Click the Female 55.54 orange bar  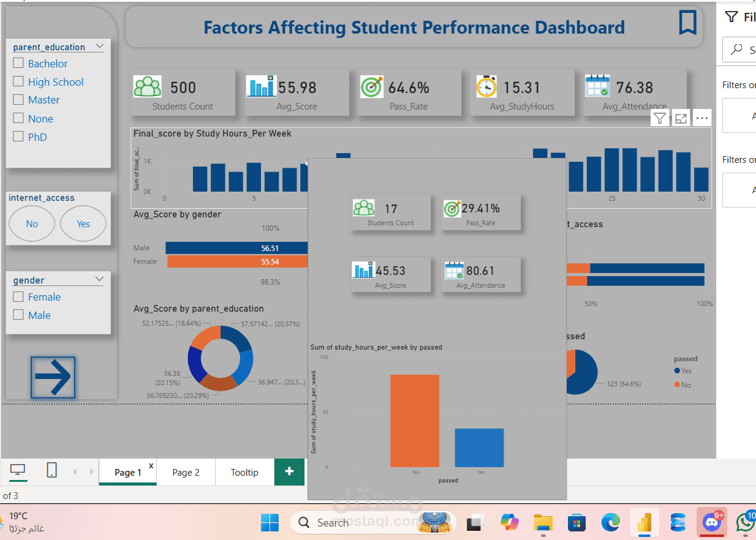click(x=237, y=261)
